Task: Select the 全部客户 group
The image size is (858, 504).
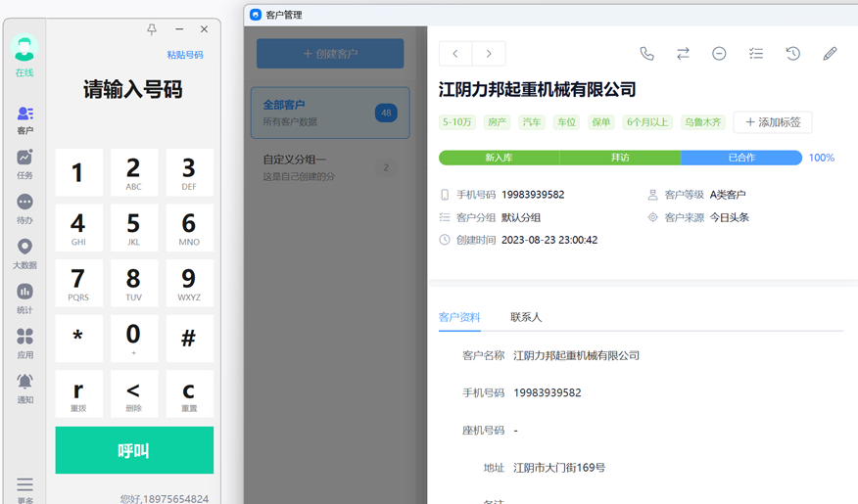Action: [x=330, y=113]
